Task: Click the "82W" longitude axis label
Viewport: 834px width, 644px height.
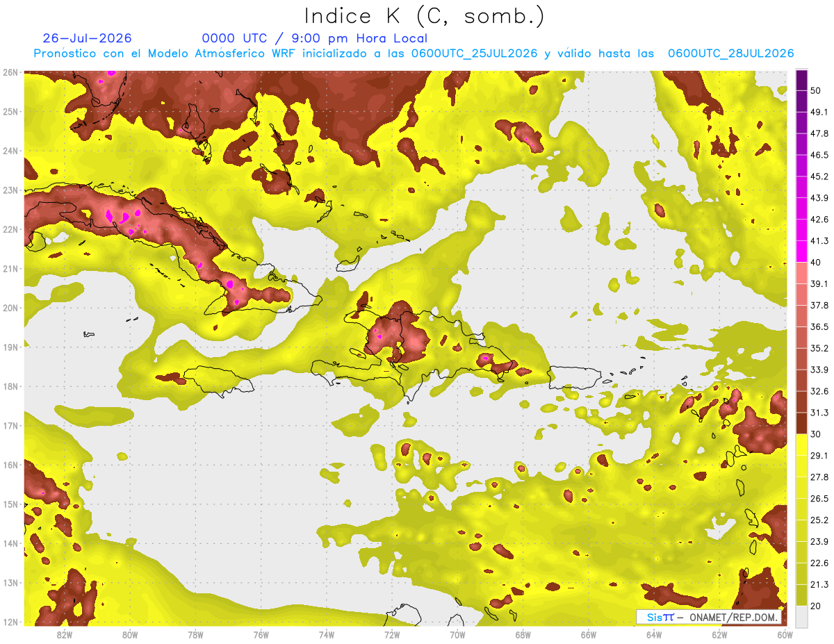Action: (x=64, y=634)
